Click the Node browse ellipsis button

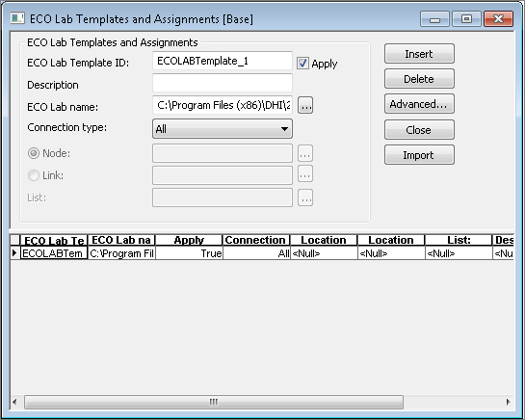(305, 153)
